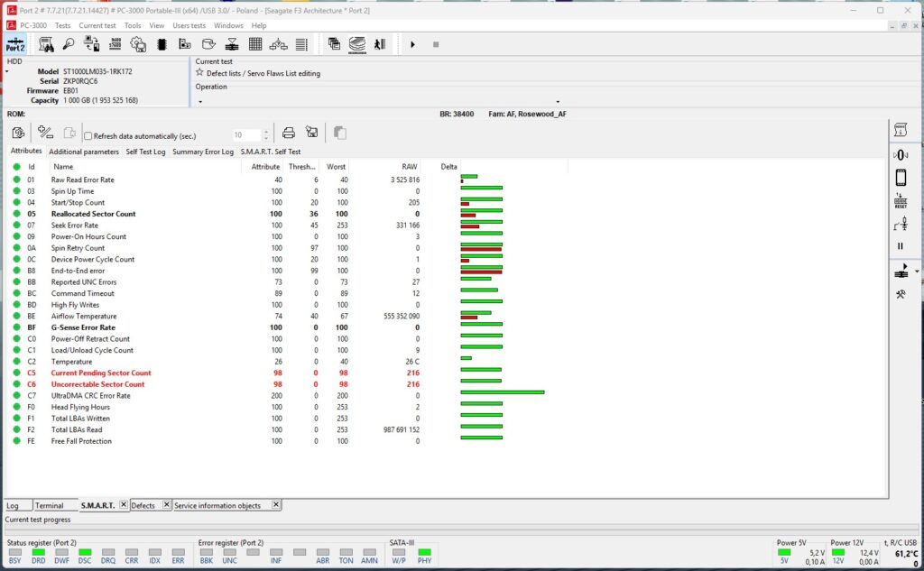Open the grid table toolbar icon
Screen dimensions: 924x571
(x=255, y=44)
